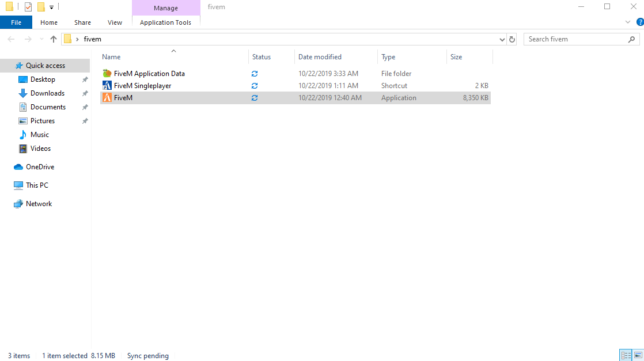Viewport: 644px width, 361px height.
Task: Unpin Desktop using its pin icon
Action: click(x=85, y=79)
